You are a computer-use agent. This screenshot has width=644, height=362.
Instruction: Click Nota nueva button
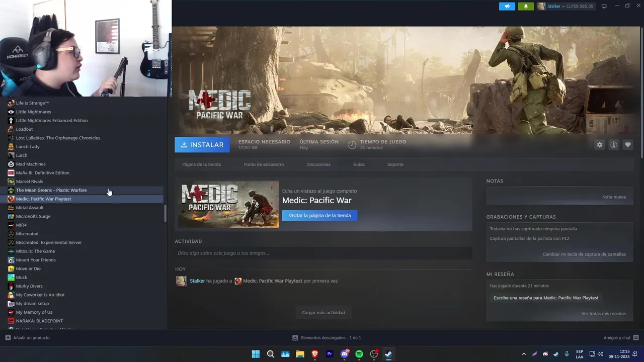[614, 197]
